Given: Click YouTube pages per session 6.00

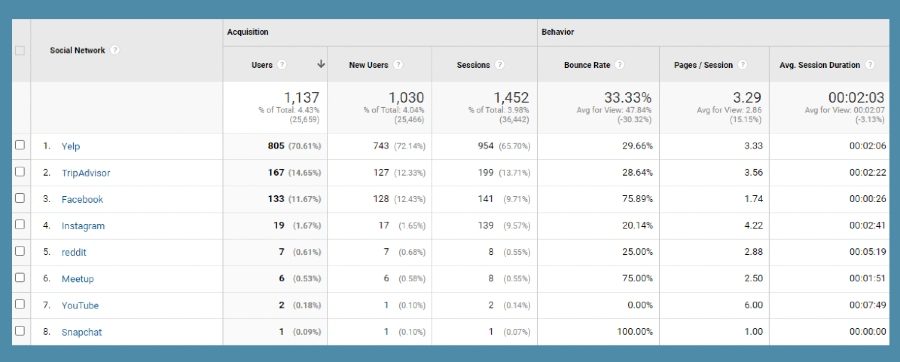Looking at the screenshot, I should [x=753, y=306].
